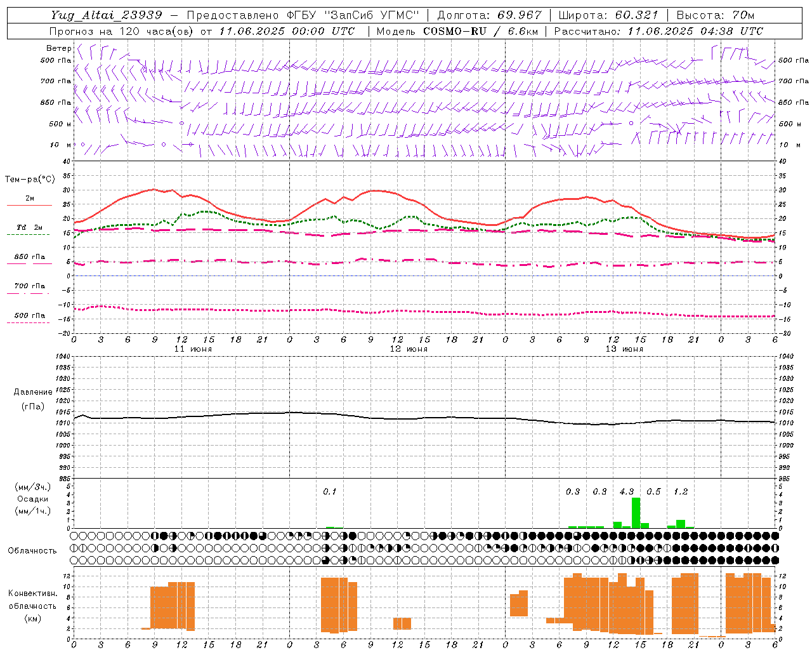Viewport: 812px width, 650px height.
Task: Click the 500 гПа temperature legend entry
Action: tap(29, 315)
